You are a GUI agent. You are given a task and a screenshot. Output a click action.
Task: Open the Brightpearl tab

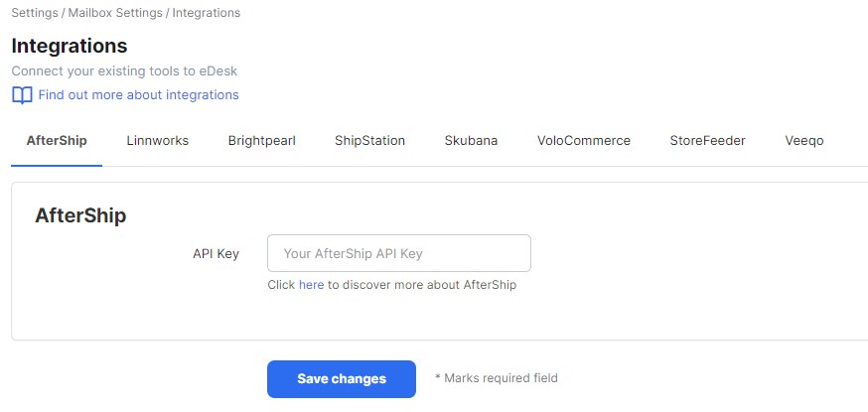tap(262, 140)
